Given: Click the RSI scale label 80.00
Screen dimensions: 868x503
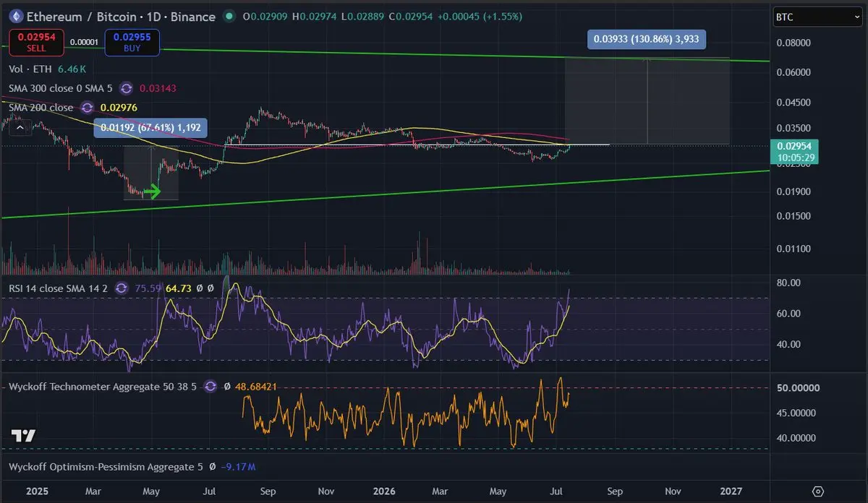Looking at the screenshot, I should tap(789, 283).
